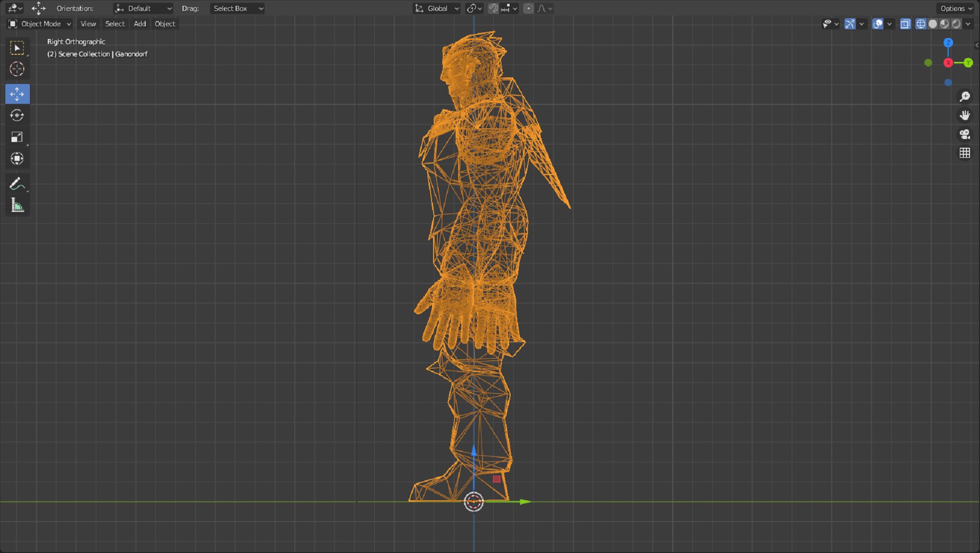Click the pan view hand icon
The image size is (980, 553).
(965, 115)
